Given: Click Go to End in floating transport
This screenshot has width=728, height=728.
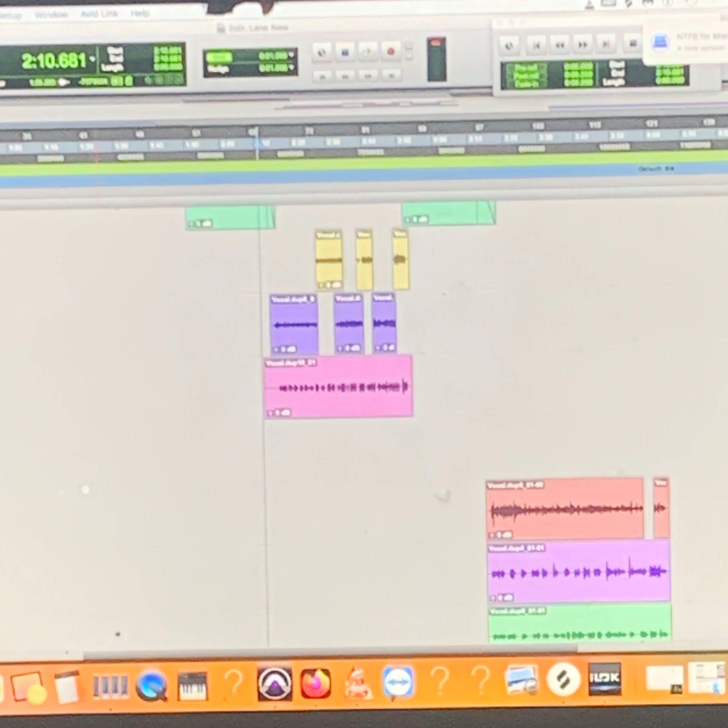Looking at the screenshot, I should pyautogui.click(x=606, y=44).
